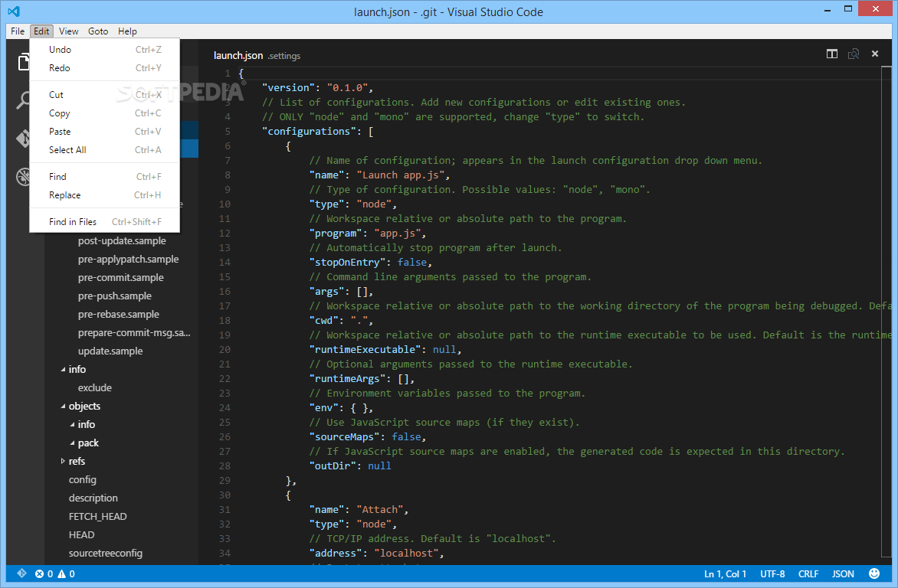Open pre-push.sample file
The height and width of the screenshot is (588, 898).
click(114, 296)
